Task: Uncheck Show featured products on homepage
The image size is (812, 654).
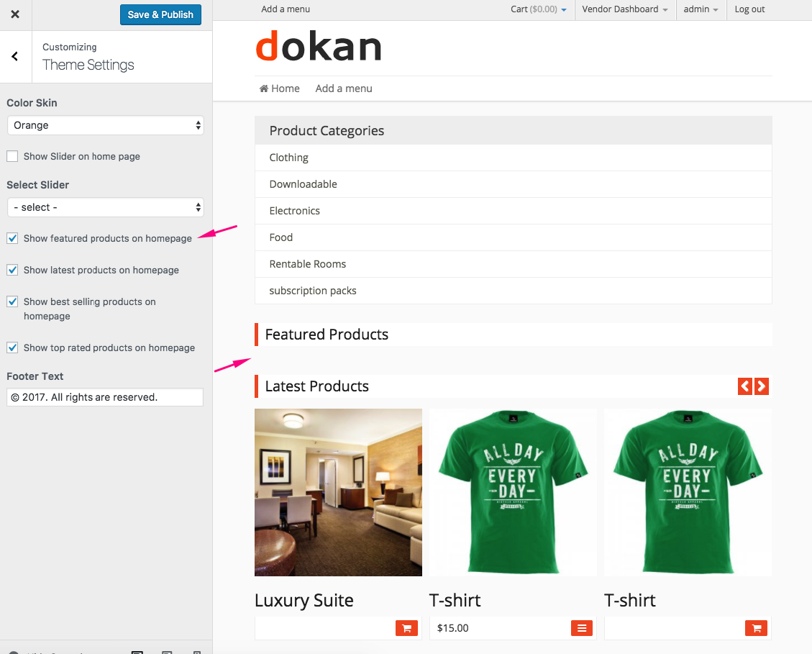Action: tap(12, 238)
